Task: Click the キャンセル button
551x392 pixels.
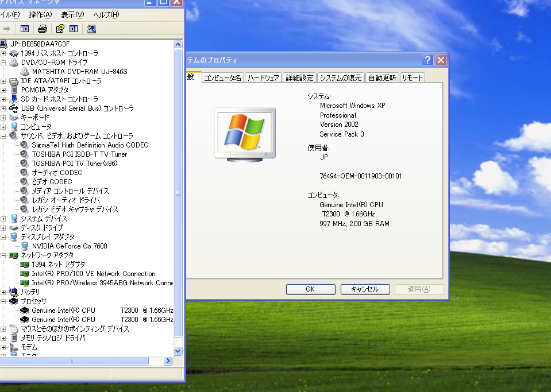Action: pos(365,289)
